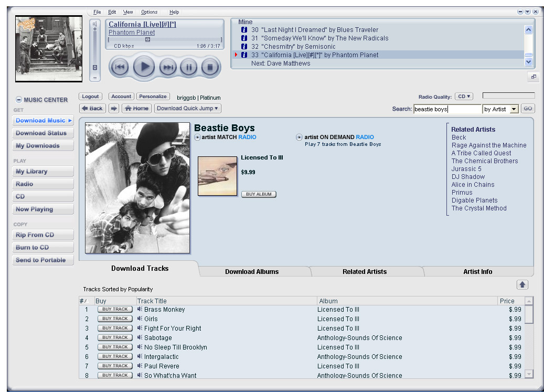
Task: Preview Paul Revere with speaker icon
Action: click(140, 366)
